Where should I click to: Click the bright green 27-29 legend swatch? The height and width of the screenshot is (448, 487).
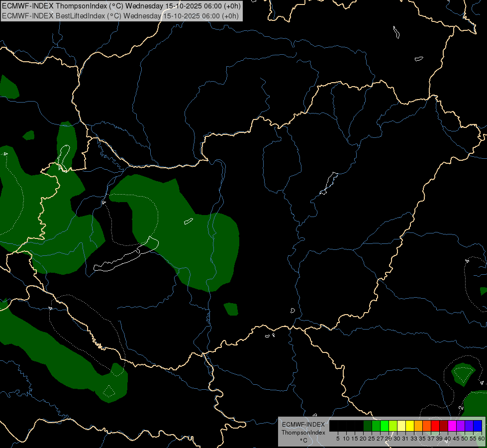point(385,426)
